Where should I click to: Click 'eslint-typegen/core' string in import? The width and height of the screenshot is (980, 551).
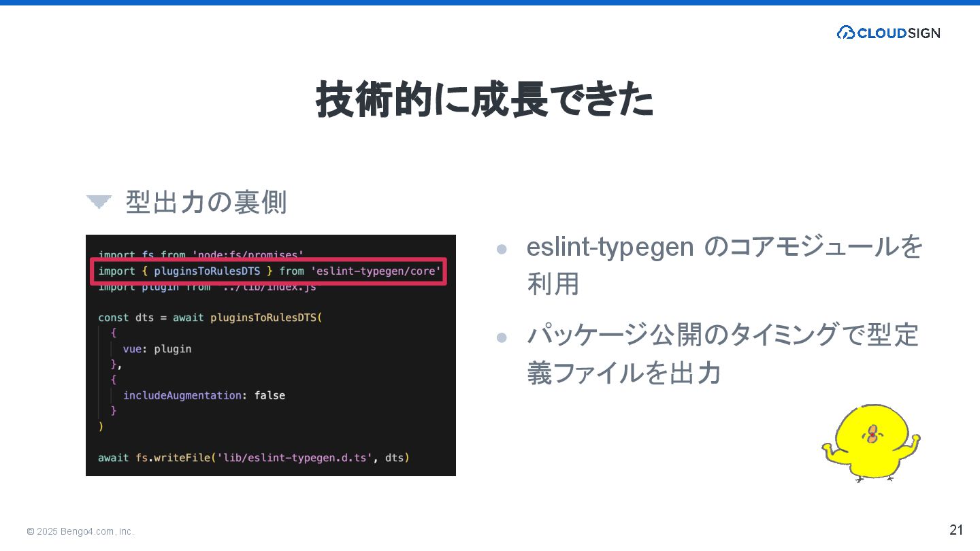click(x=376, y=271)
